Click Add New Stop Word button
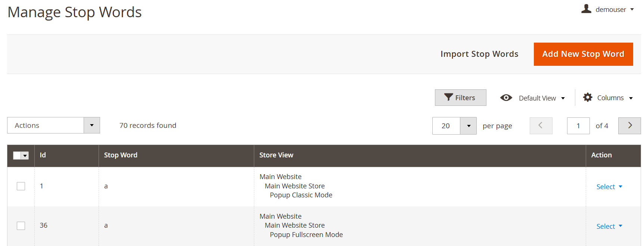 click(583, 54)
